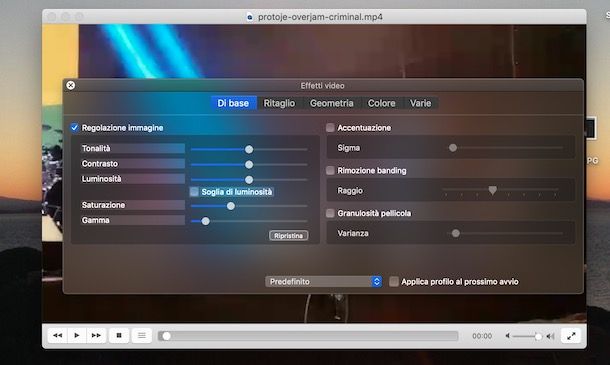Click the stop playback button
The width and height of the screenshot is (610, 365).
click(119, 335)
